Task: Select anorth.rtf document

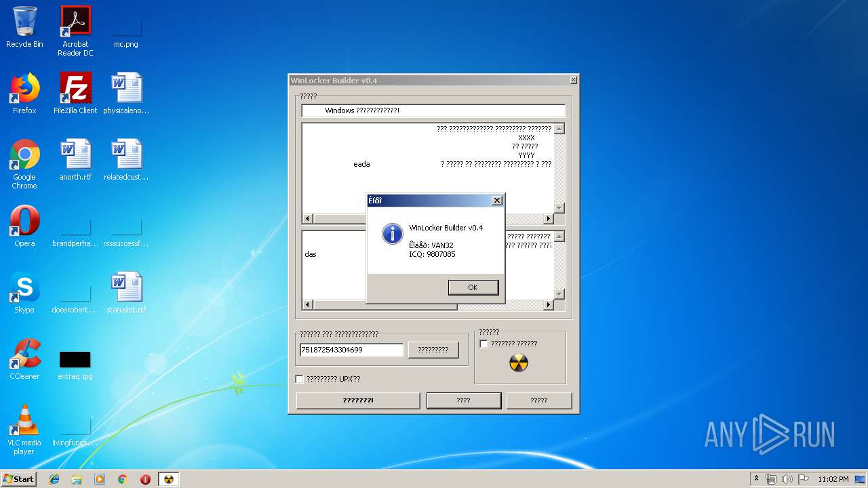Action: click(x=75, y=160)
